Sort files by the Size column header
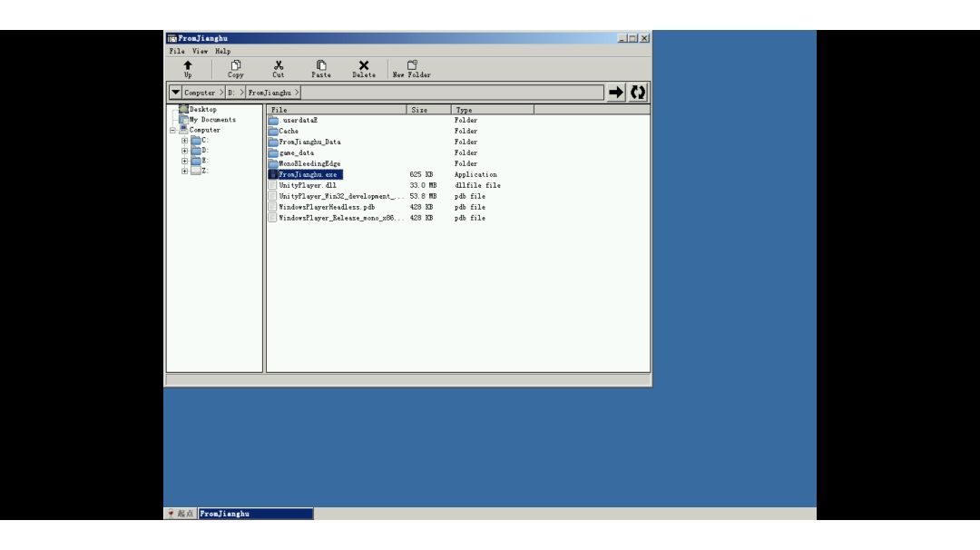Image resolution: width=980 pixels, height=550 pixels. 419,110
